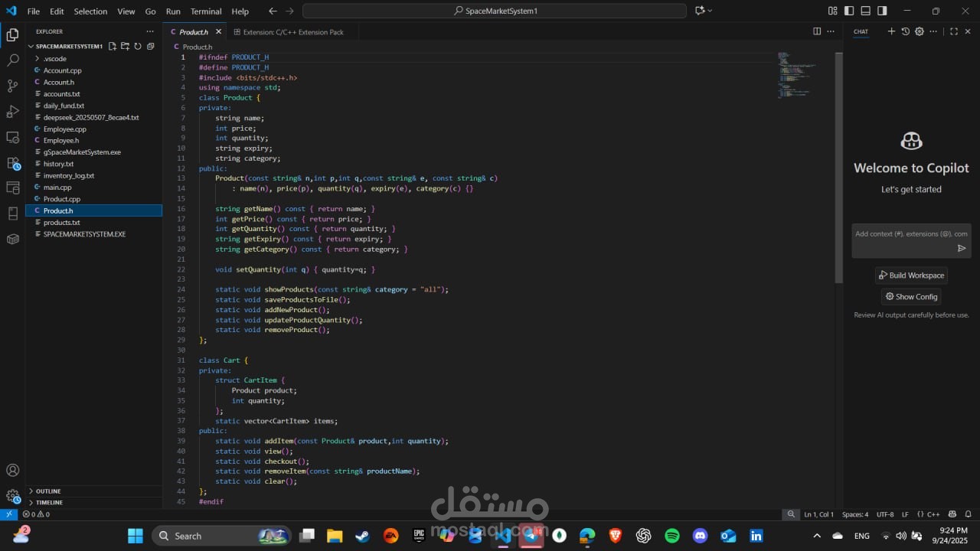
Task: Open the remote window status bar icon
Action: point(8,514)
